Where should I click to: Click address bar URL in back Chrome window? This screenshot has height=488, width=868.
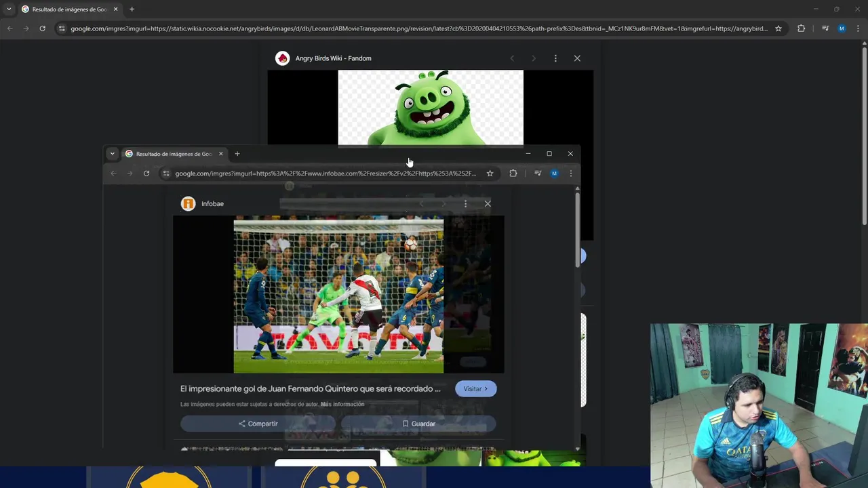[419, 28]
